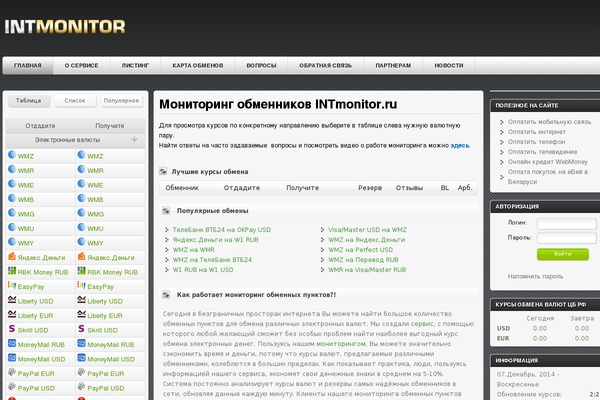The width and height of the screenshot is (600, 400).
Task: Follow the здесь link in intro text
Action: [460, 145]
